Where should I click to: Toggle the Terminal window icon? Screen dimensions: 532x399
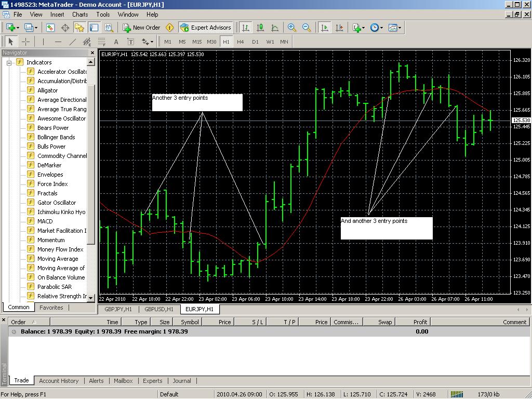[x=94, y=28]
